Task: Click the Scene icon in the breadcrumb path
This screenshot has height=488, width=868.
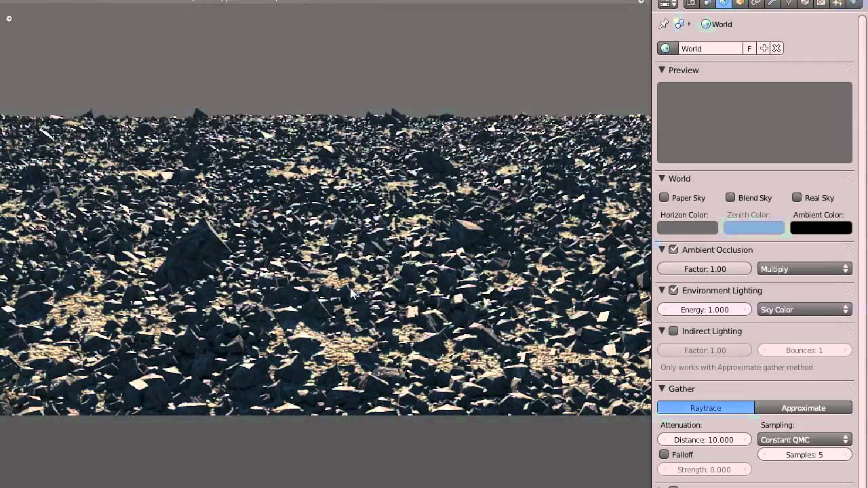Action: [x=679, y=24]
